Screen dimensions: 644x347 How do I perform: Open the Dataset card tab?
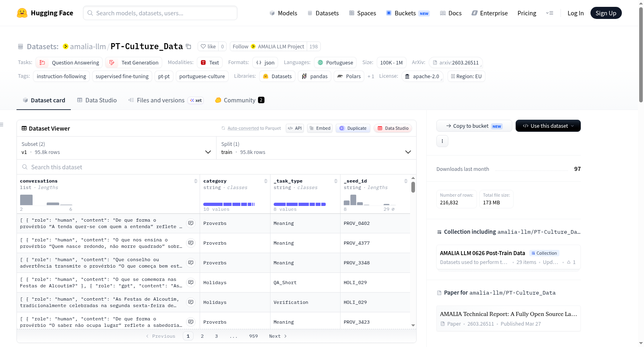44,100
